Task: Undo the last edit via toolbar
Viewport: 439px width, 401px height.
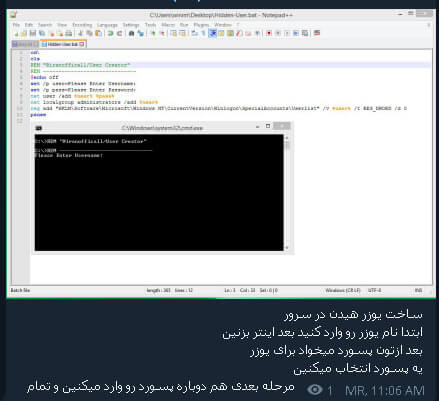Action: click(110, 33)
